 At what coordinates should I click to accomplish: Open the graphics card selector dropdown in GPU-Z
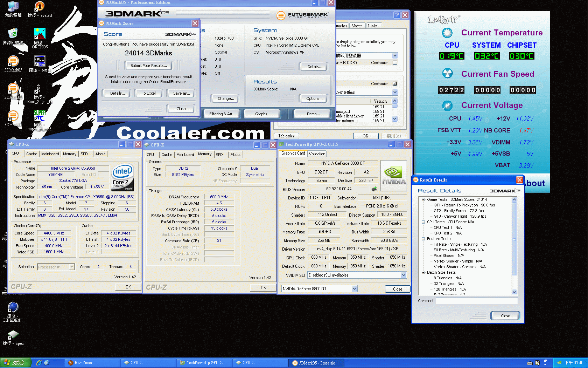354,289
